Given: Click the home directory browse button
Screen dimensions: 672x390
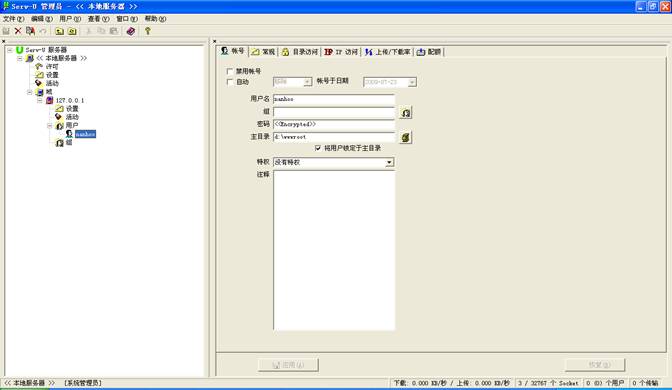Looking at the screenshot, I should coord(405,137).
